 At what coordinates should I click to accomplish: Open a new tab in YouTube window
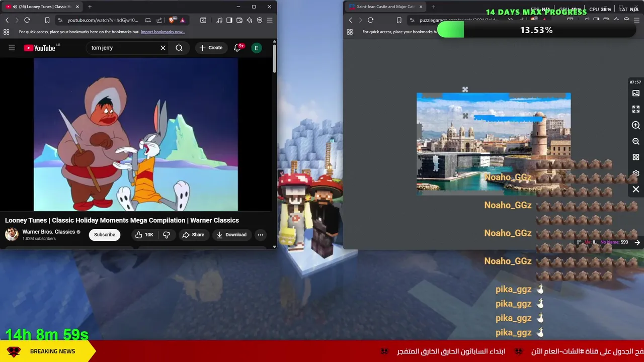[90, 7]
